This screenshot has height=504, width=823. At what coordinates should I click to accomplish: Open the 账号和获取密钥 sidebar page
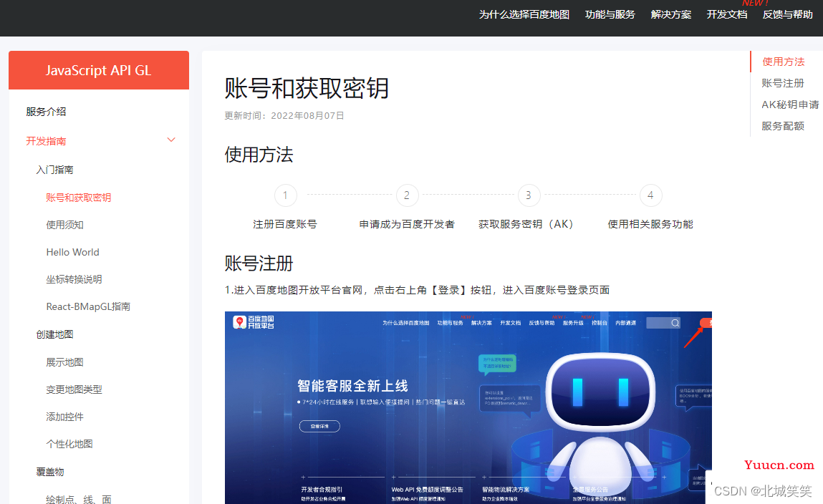pos(79,198)
